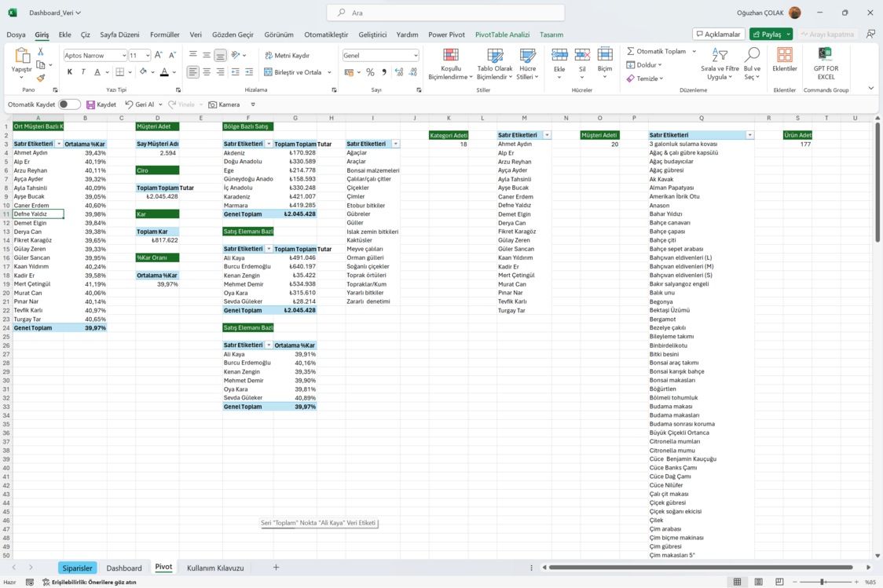The height and width of the screenshot is (588, 883).
Task: Increase font size with larger A icon
Action: tap(159, 55)
